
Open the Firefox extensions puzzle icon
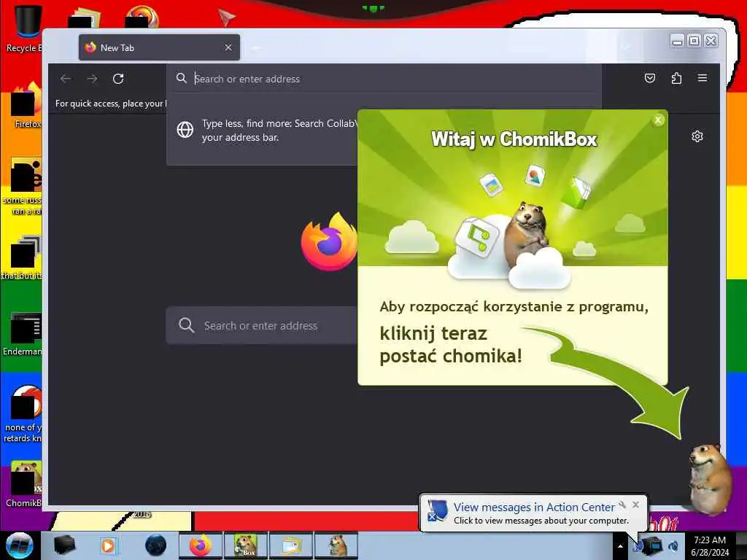pyautogui.click(x=676, y=78)
